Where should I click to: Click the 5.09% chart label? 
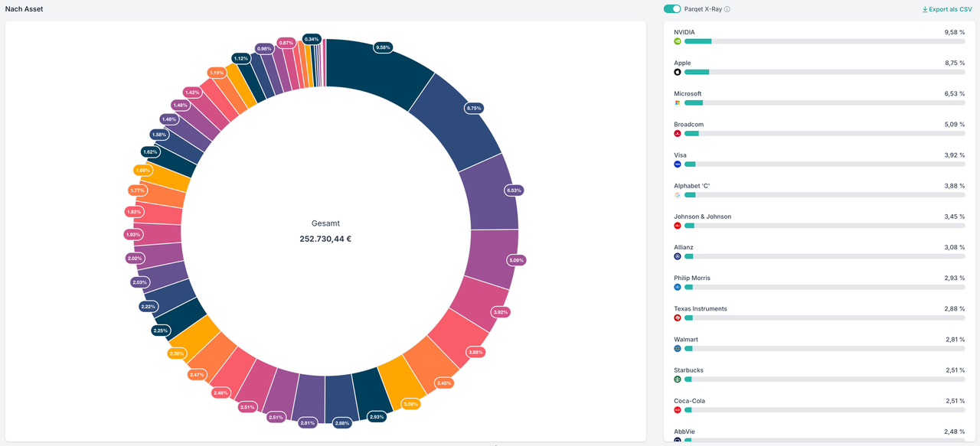click(516, 260)
